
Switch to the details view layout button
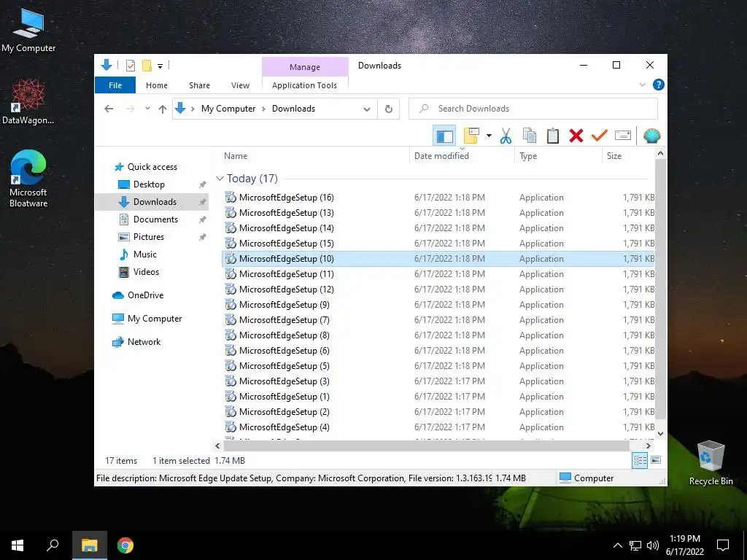click(x=640, y=460)
